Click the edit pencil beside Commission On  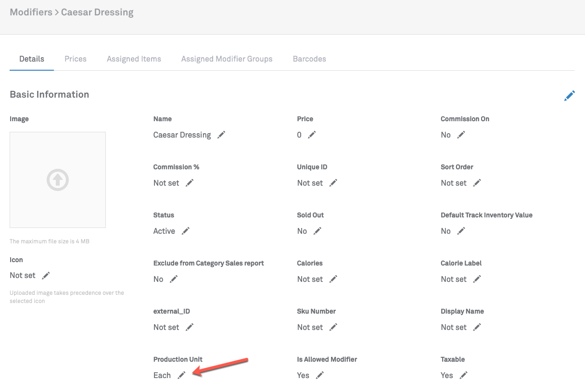tap(461, 135)
